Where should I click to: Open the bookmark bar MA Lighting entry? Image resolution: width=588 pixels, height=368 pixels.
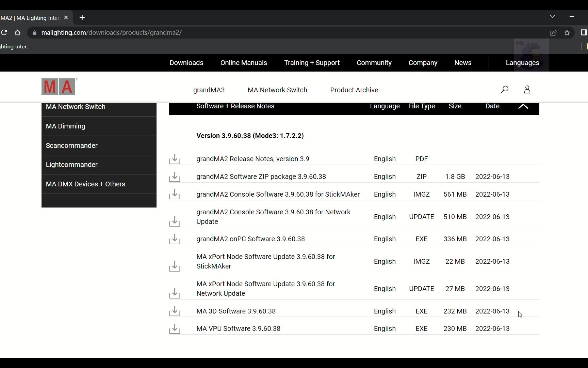(15, 47)
